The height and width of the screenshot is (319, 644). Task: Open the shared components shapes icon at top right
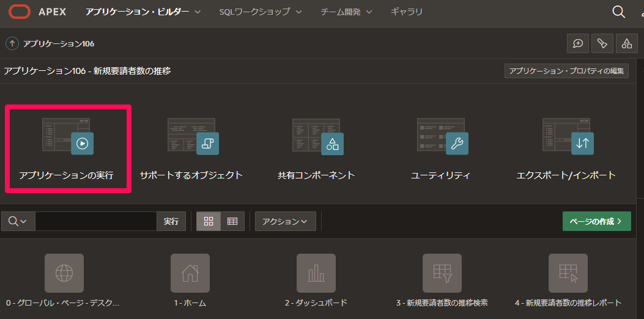[626, 43]
